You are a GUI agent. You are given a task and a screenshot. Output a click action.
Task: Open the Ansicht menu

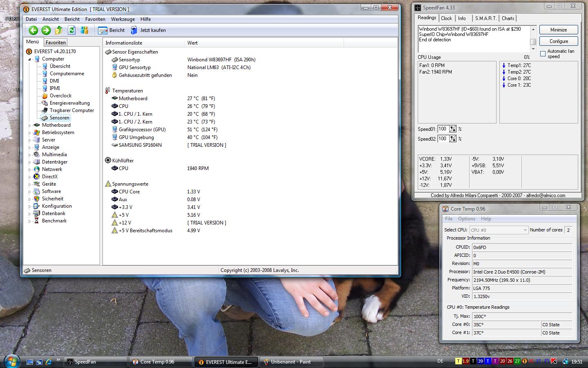pos(51,19)
